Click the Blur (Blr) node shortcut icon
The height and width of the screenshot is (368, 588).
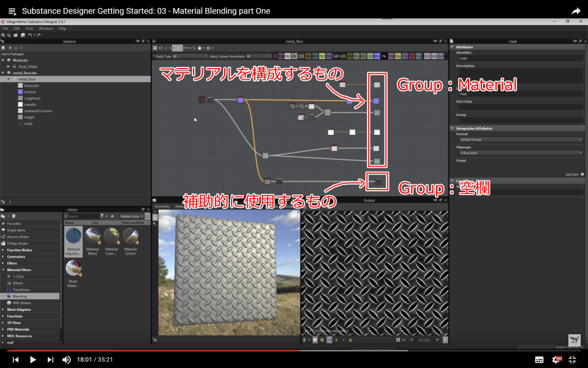coord(295,56)
